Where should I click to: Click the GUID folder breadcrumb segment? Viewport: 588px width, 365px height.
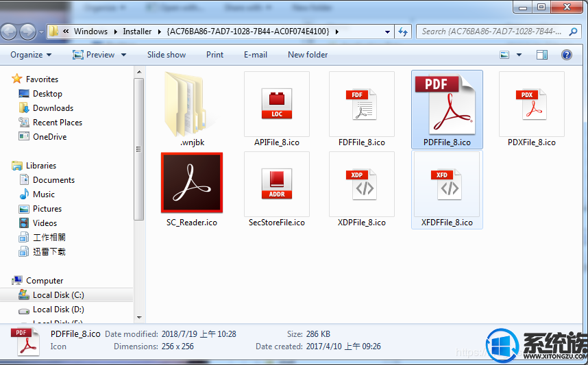pos(248,32)
